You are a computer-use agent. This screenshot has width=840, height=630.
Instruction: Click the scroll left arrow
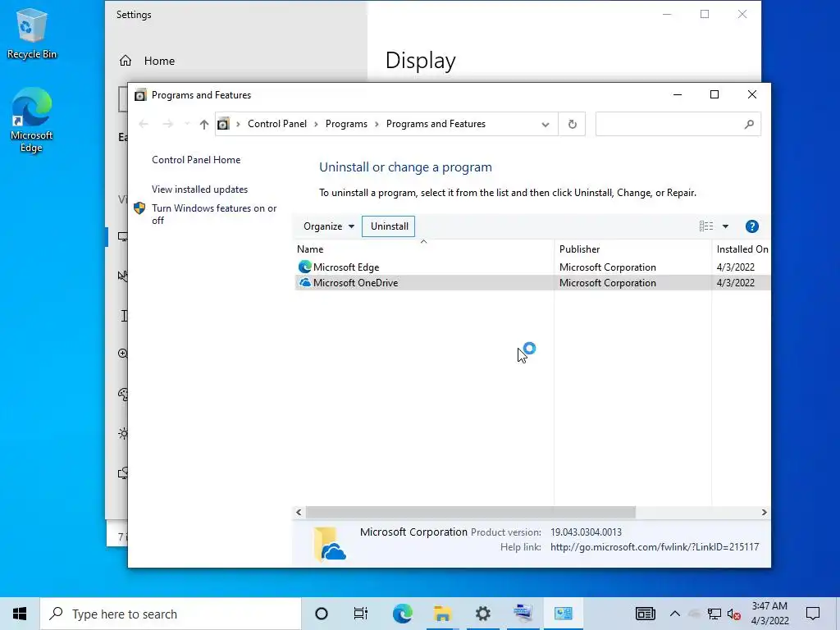click(299, 513)
